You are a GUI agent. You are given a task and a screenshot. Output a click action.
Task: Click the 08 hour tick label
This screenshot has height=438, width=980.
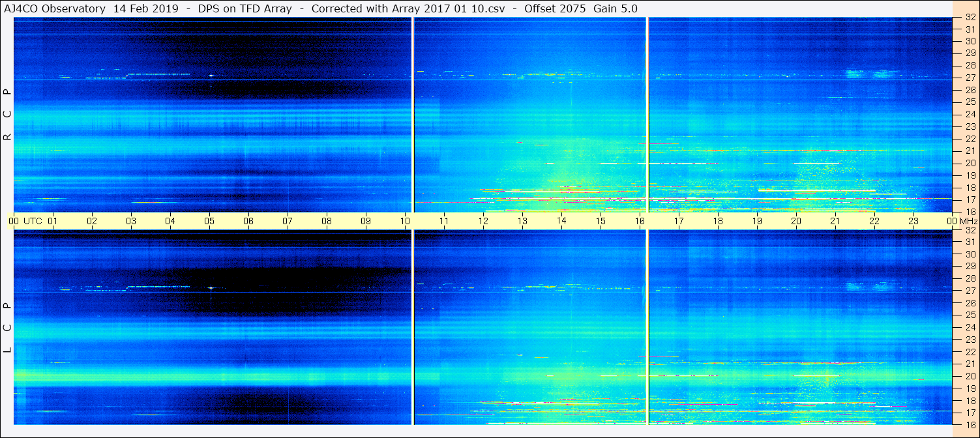327,221
